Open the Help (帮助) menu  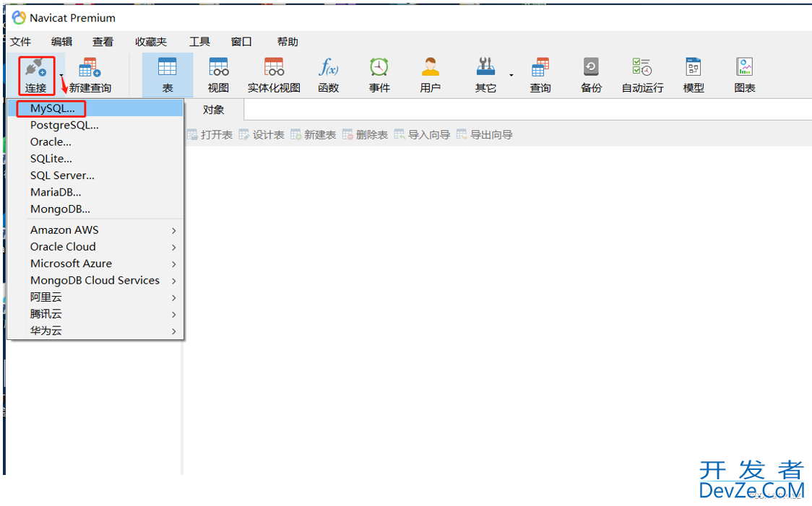click(288, 42)
